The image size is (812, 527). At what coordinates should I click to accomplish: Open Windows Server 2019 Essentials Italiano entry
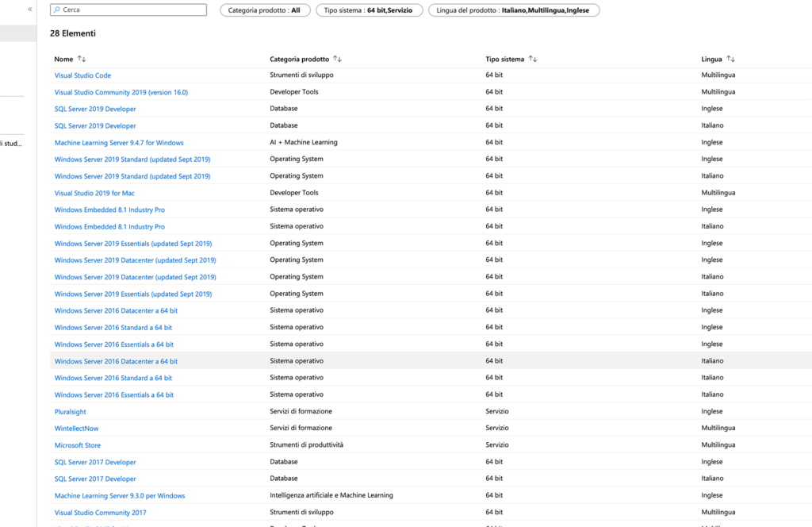click(x=133, y=294)
